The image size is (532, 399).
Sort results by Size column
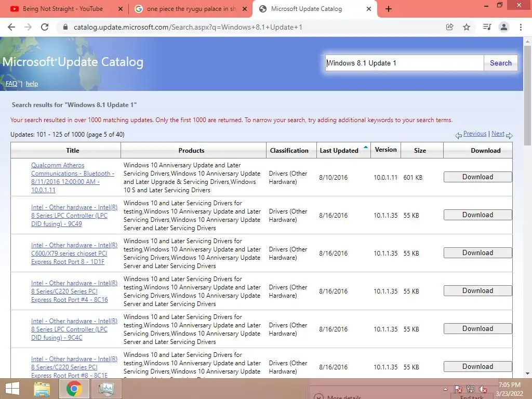pos(420,151)
